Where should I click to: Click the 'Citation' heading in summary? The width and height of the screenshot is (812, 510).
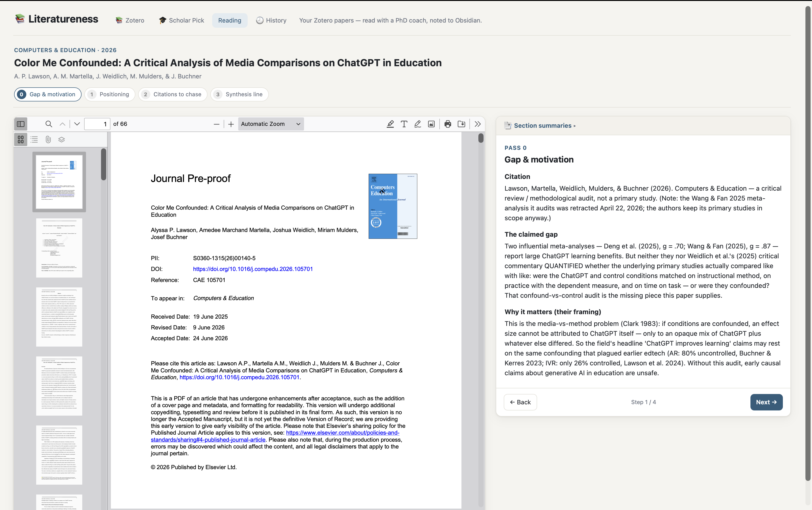tap(517, 177)
